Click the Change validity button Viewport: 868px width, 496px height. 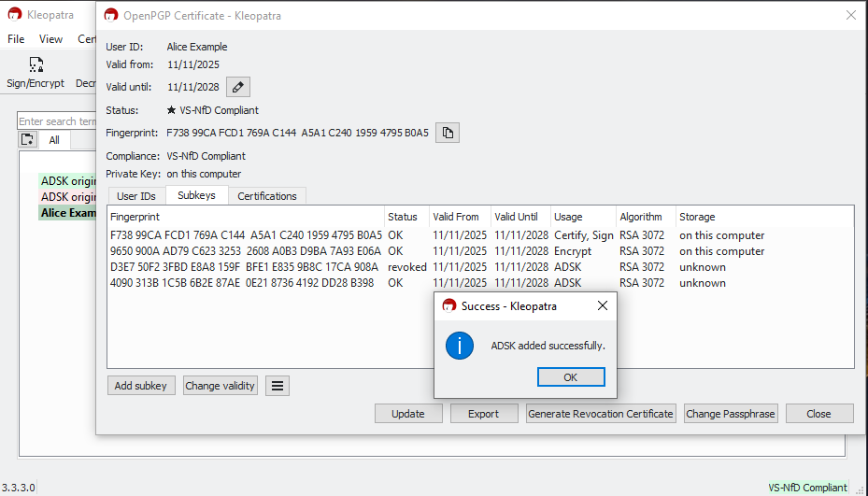click(x=220, y=386)
